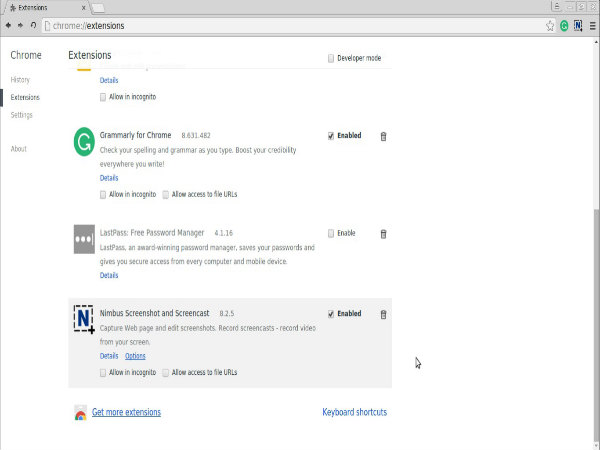Open About in the sidebar

click(x=18, y=149)
